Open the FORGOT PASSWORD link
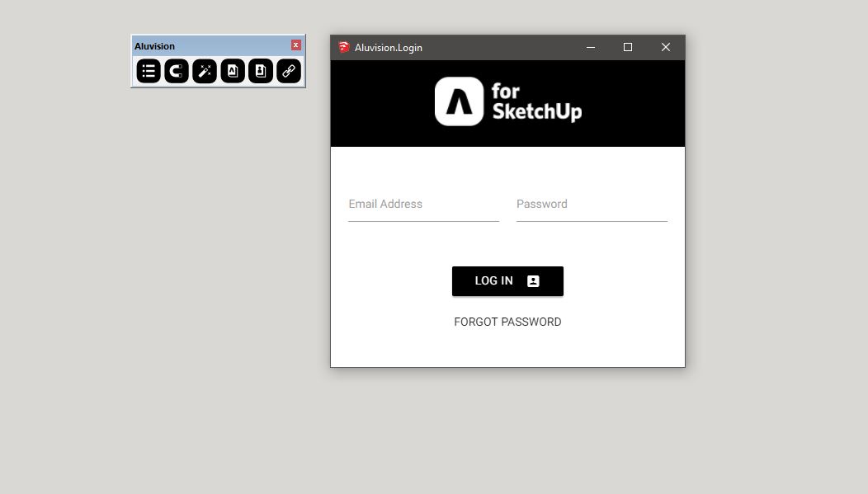 (x=507, y=322)
